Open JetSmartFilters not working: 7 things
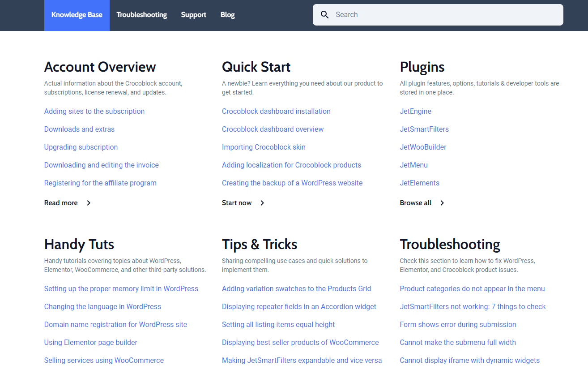 point(473,306)
